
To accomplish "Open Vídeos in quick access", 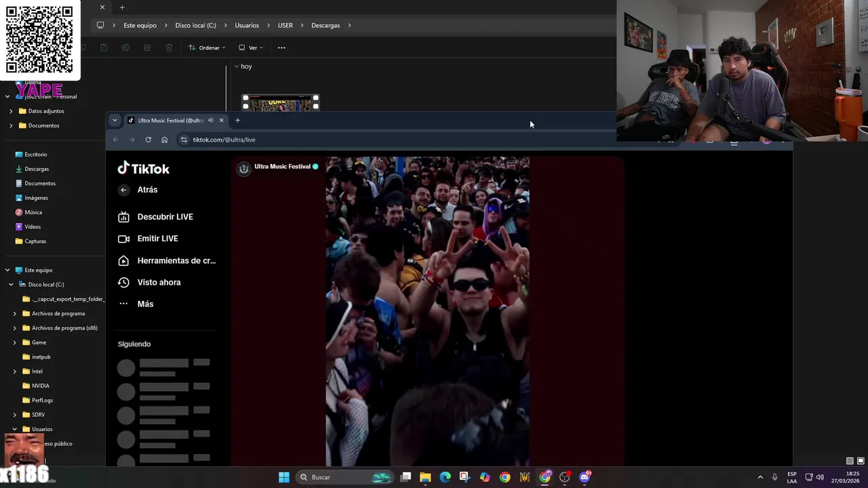I will click(28, 227).
